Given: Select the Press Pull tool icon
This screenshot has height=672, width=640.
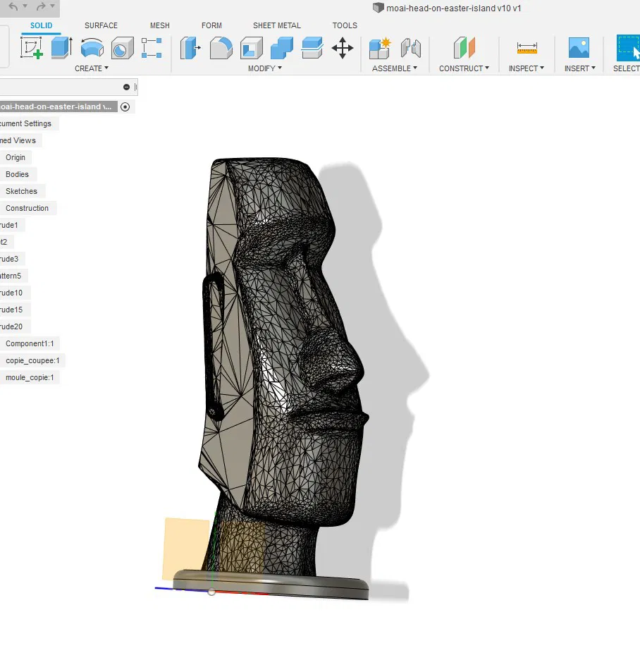Looking at the screenshot, I should click(x=190, y=47).
